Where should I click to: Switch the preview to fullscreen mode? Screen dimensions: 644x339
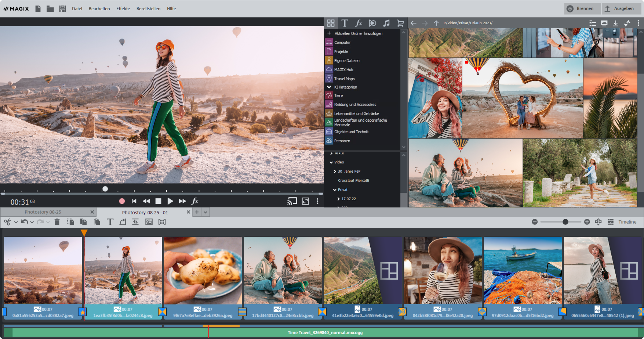tap(305, 201)
